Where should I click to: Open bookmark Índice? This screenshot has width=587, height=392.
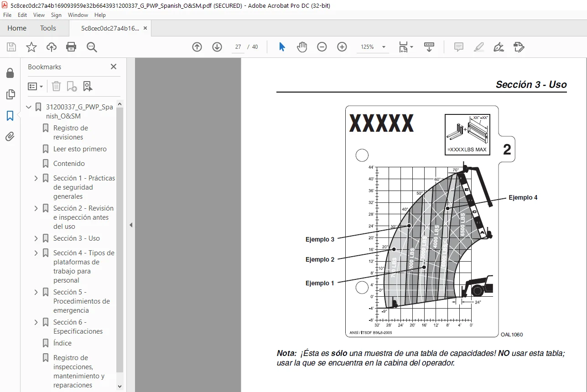(x=62, y=343)
